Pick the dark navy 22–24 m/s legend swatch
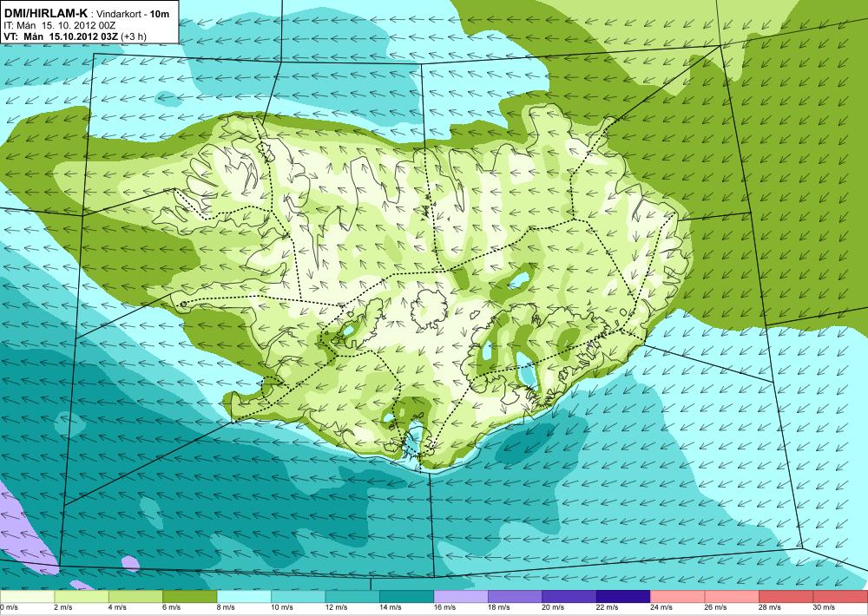Screen dimensions: 868x616 tap(624, 597)
